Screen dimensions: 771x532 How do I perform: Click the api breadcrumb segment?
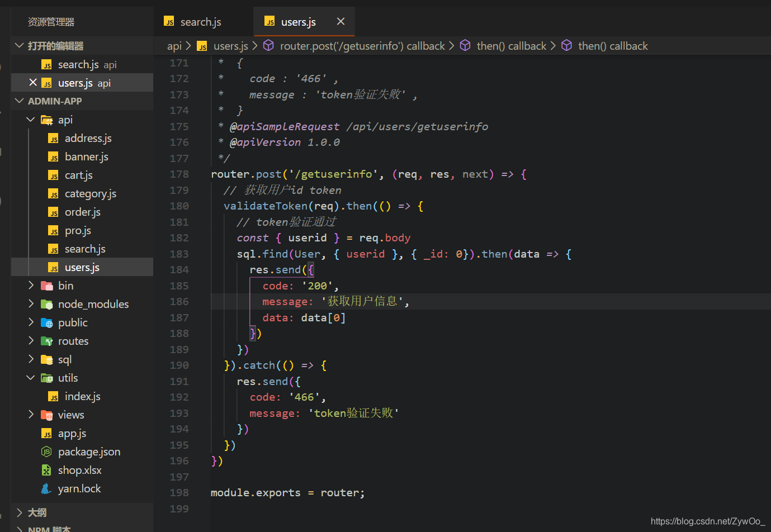coord(174,46)
